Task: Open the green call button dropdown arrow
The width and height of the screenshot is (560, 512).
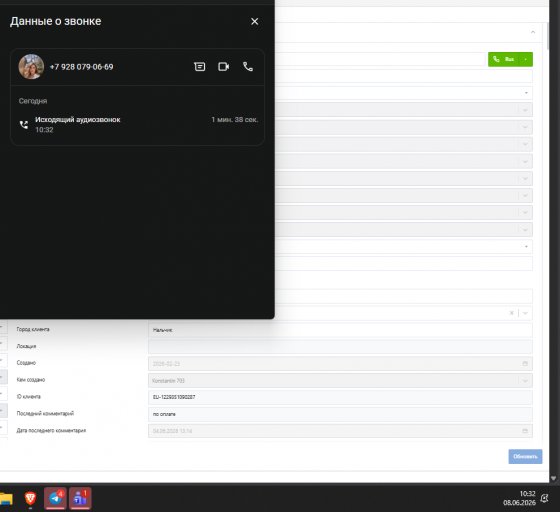Action: [526, 59]
